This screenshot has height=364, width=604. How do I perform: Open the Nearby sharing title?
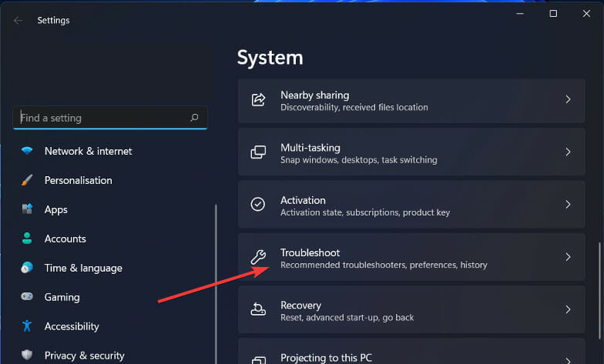pyautogui.click(x=314, y=95)
